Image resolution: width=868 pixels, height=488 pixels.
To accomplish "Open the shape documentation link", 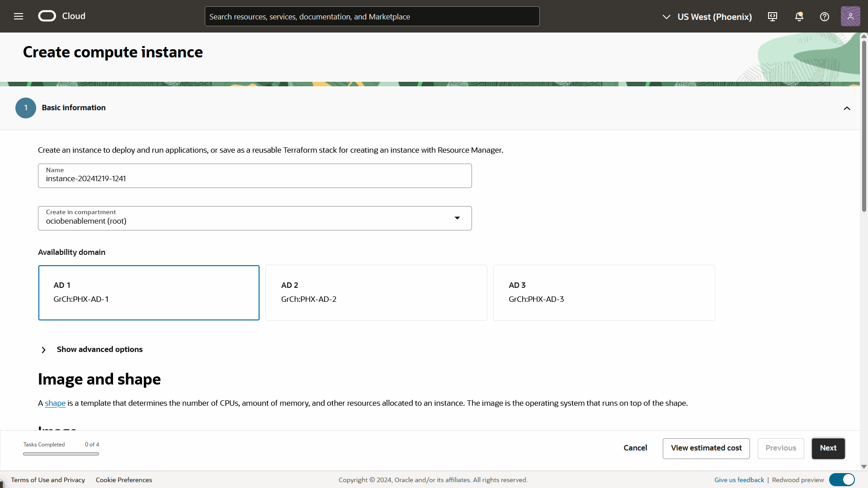I will [55, 403].
